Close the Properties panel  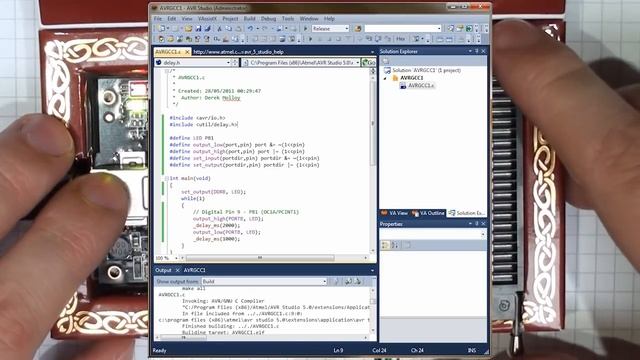pyautogui.click(x=483, y=224)
